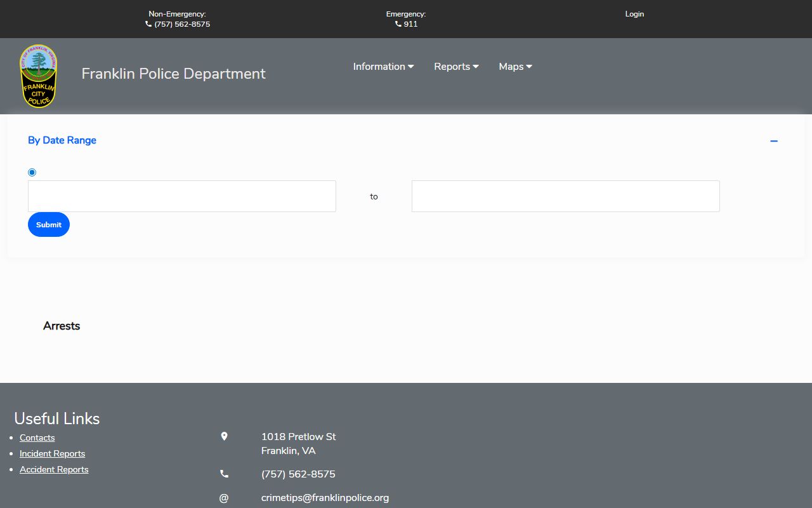Click the map pin address icon in footer
This screenshot has width=812, height=508.
pos(224,436)
